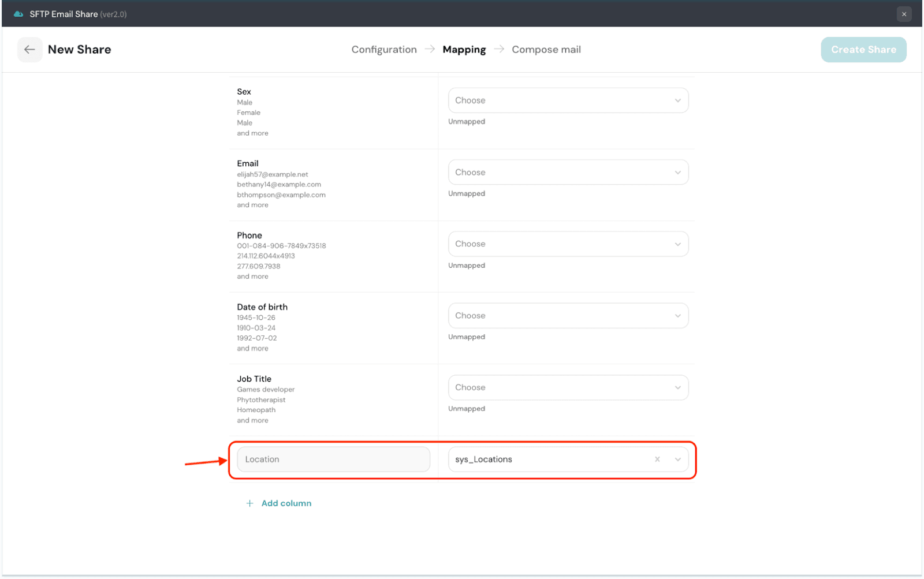924x579 pixels.
Task: Click the chevron arrow in the Sex dropdown
Action: pos(678,100)
